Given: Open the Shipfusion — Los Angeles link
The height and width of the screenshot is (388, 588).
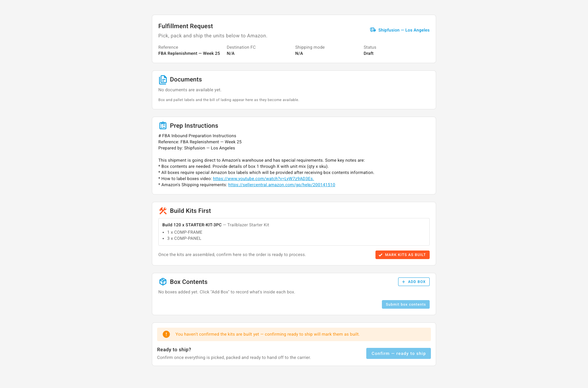Looking at the screenshot, I should (404, 30).
